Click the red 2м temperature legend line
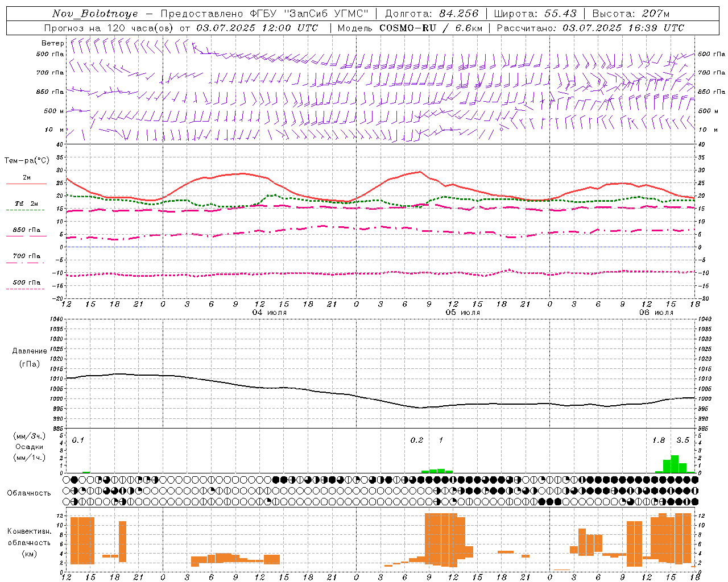728x582 pixels. point(26,184)
